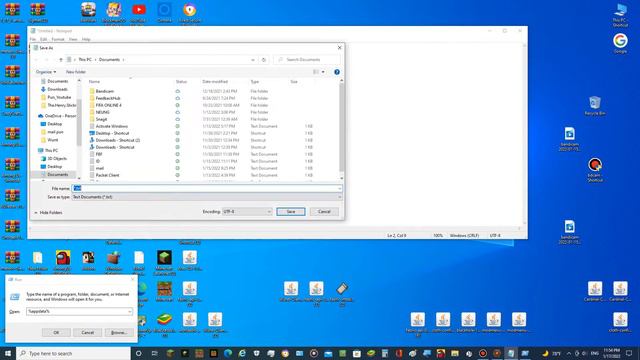Select Downloads - Shortcut (2) file
Screen dimensions: 640x360
click(118, 140)
